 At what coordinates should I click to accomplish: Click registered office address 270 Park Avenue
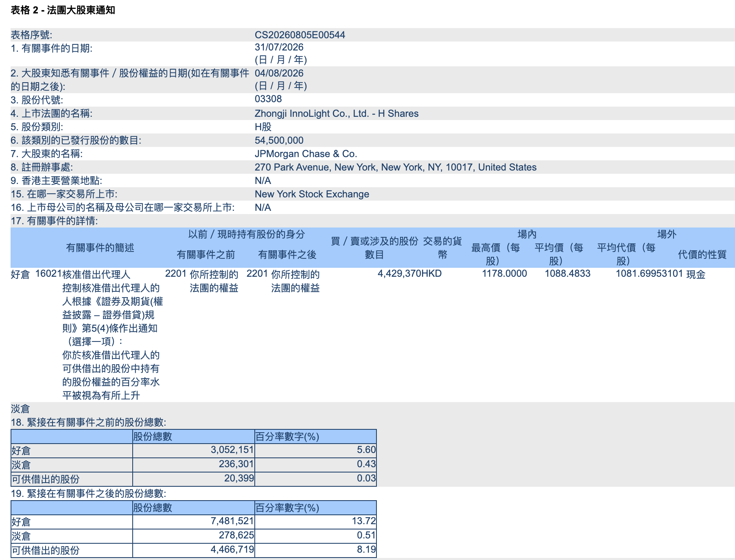pos(395,167)
